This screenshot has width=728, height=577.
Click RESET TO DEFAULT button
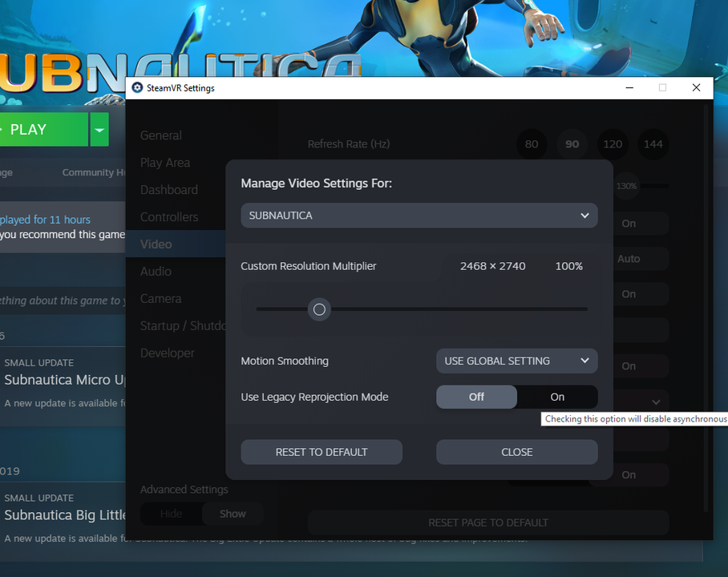pos(322,452)
